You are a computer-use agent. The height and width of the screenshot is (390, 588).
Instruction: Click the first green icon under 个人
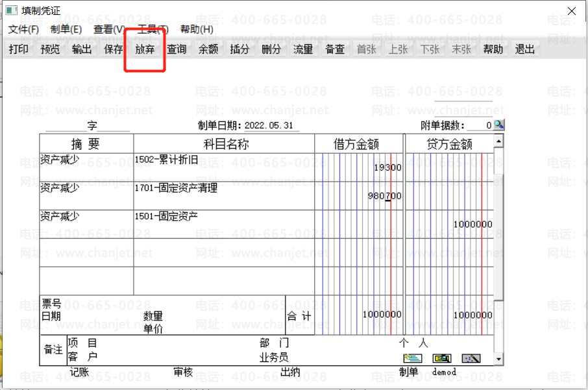(x=413, y=358)
